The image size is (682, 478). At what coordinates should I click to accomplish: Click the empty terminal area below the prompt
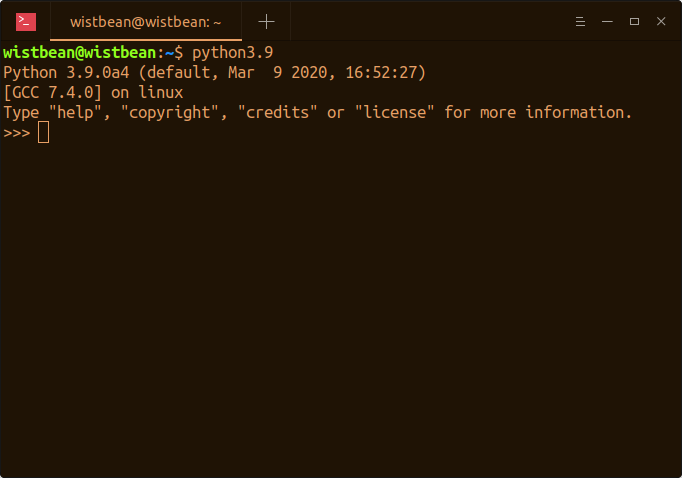click(341, 304)
